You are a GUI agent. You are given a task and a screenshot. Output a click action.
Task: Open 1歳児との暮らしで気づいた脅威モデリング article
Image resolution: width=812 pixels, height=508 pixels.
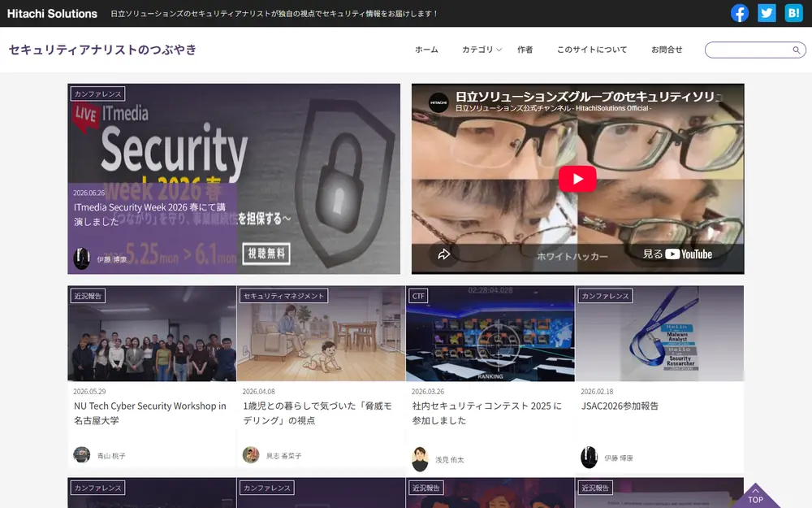(x=317, y=413)
